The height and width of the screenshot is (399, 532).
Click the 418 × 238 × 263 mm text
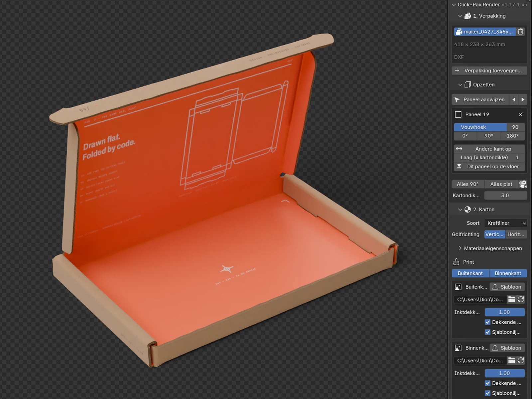(x=479, y=44)
